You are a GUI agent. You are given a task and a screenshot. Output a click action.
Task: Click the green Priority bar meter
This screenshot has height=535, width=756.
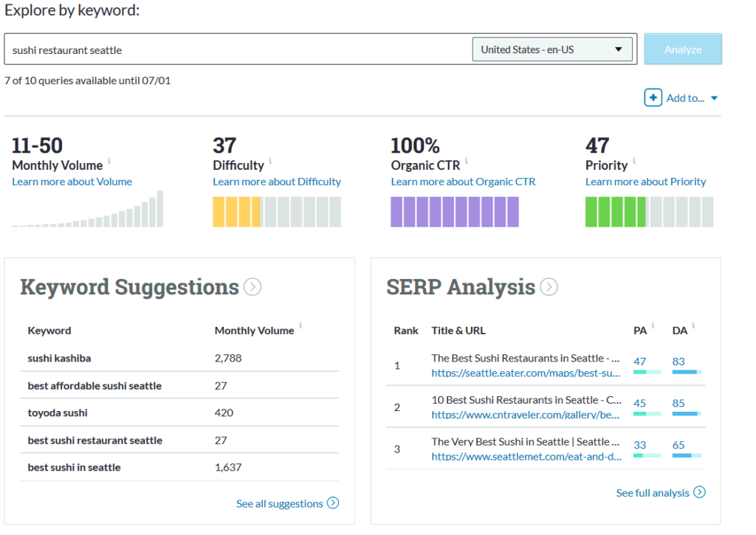coord(650,212)
